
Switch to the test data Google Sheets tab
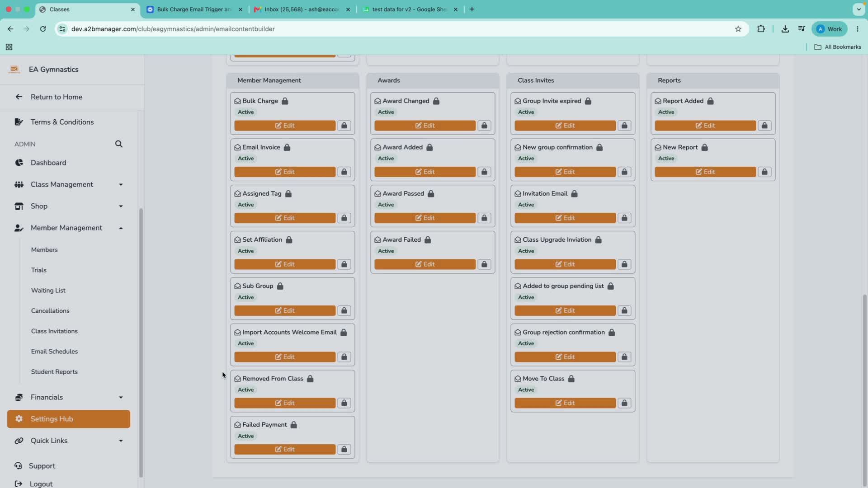tap(410, 9)
